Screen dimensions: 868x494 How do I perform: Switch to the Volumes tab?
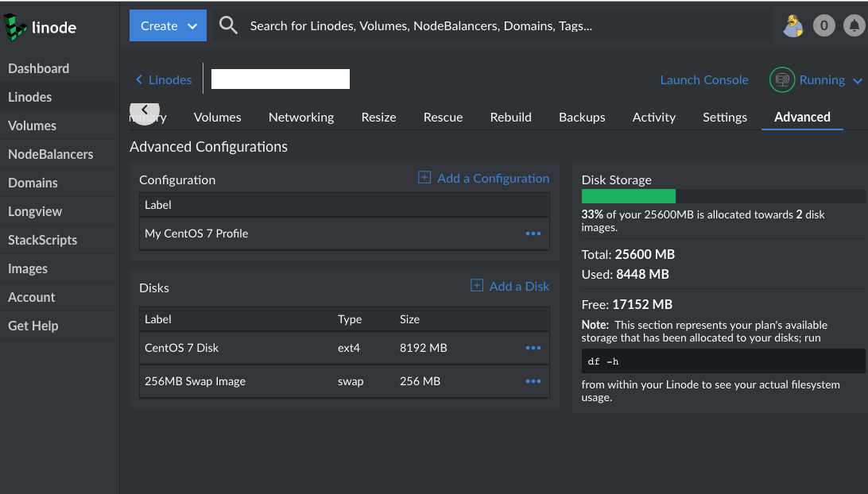[217, 118]
